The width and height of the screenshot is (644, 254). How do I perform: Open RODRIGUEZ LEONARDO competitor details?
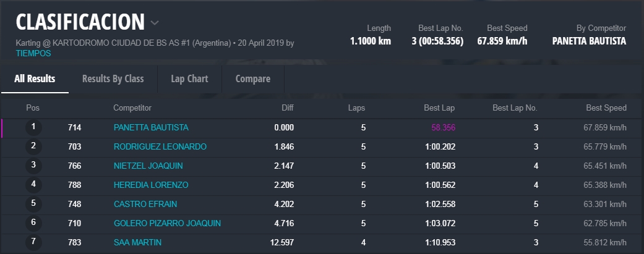click(160, 146)
